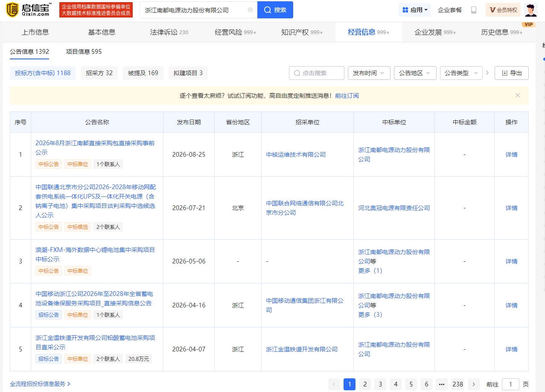Open 详情 for row 5

(x=511, y=349)
